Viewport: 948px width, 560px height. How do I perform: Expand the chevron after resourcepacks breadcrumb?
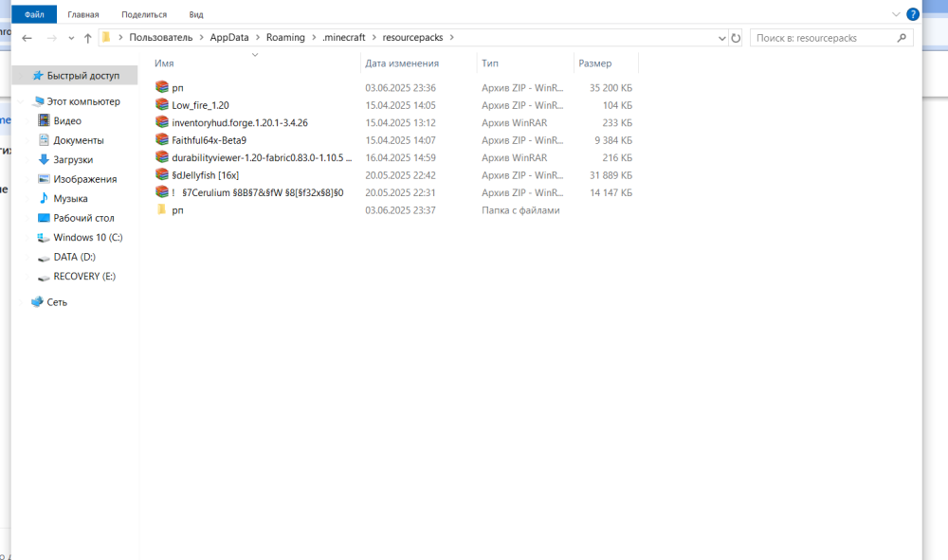[x=451, y=38]
